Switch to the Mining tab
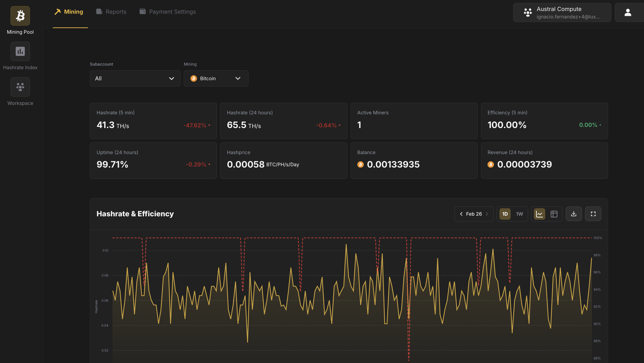Viewport: 644px width, 363px height. (69, 12)
